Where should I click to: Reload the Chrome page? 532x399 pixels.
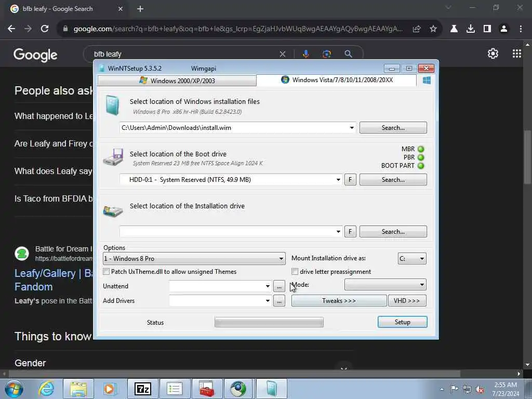click(x=45, y=29)
